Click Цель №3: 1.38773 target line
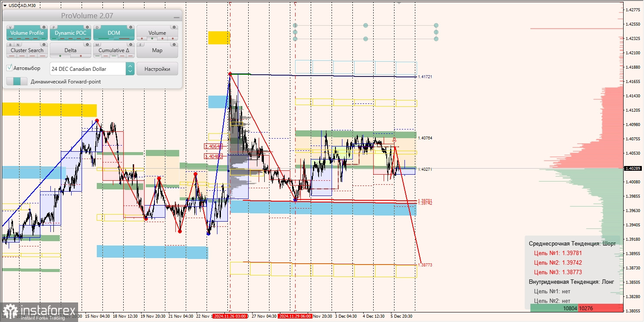This screenshot has width=644, height=322. click(558, 272)
